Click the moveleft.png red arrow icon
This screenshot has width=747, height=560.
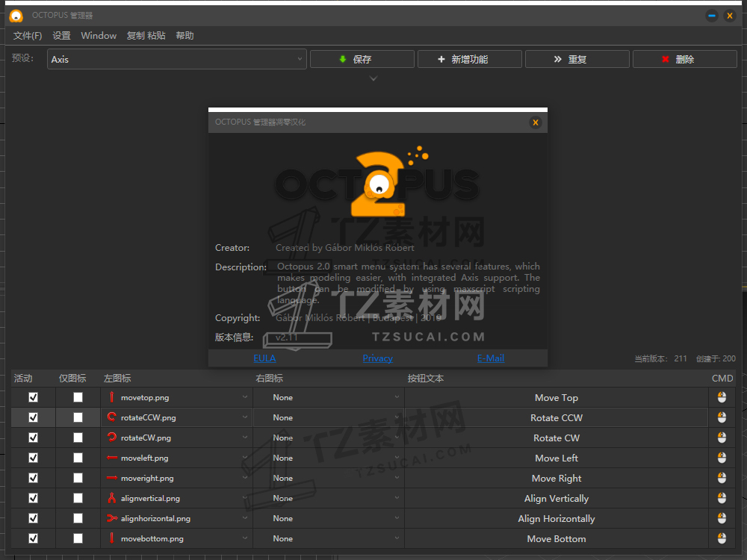[x=112, y=458]
